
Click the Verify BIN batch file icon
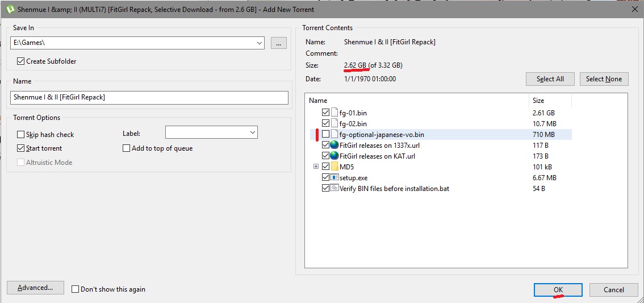[334, 188]
